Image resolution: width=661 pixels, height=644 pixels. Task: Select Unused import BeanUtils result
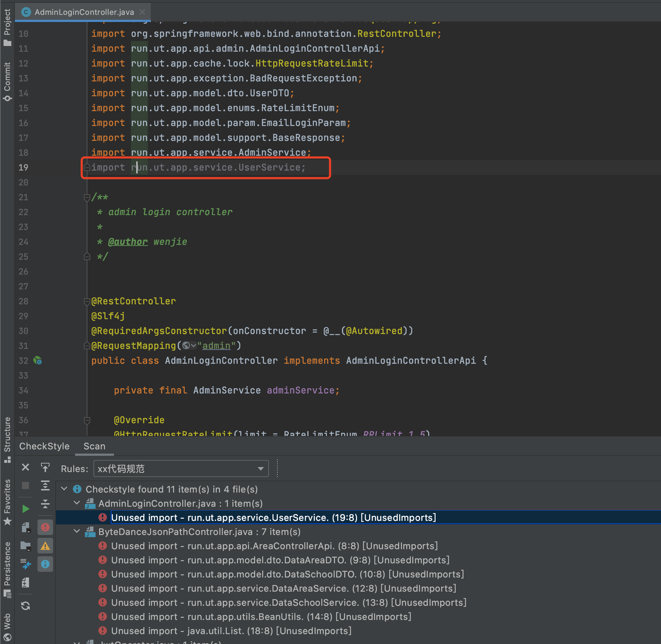261,616
